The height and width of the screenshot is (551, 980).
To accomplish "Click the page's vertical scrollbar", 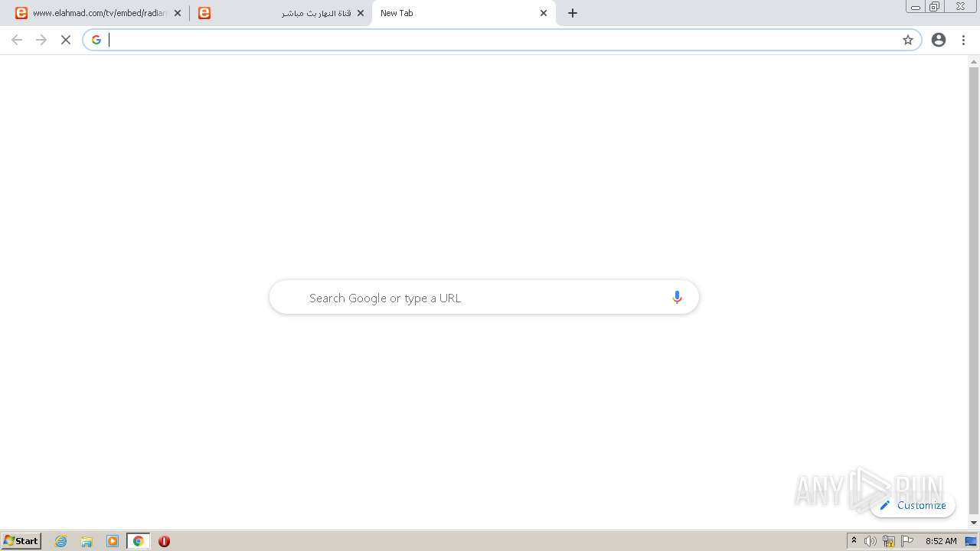I will (x=974, y=291).
